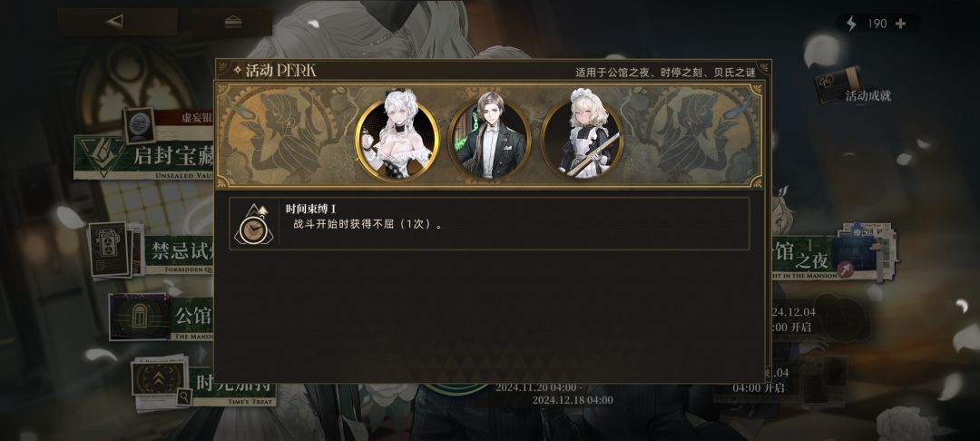Open the 启封宝藏 Unsealed Vault banner

point(144,157)
